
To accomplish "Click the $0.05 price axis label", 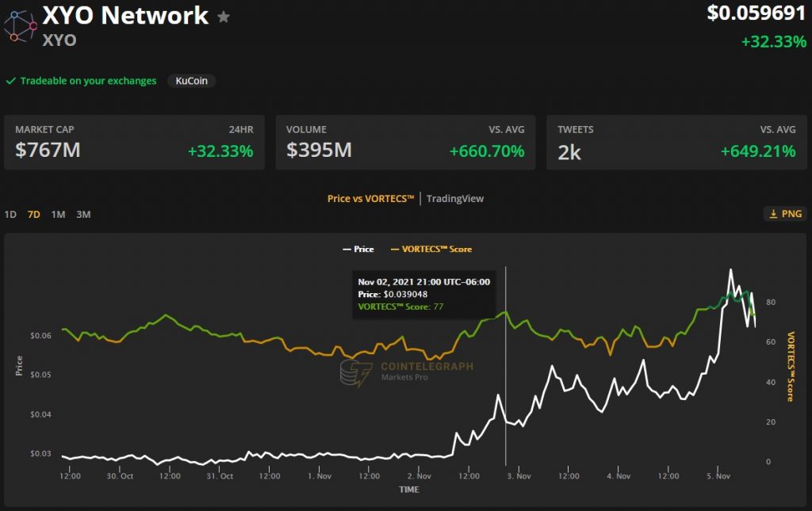I will pyautogui.click(x=41, y=375).
